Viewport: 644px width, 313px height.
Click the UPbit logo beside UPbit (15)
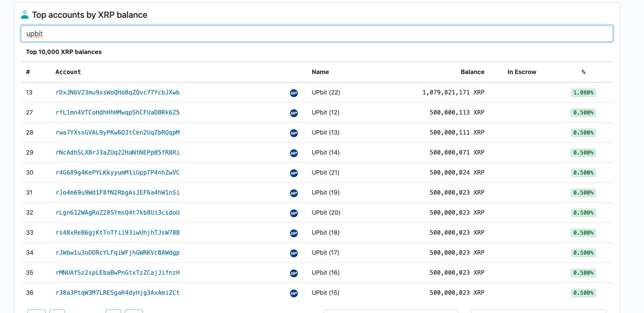[294, 293]
